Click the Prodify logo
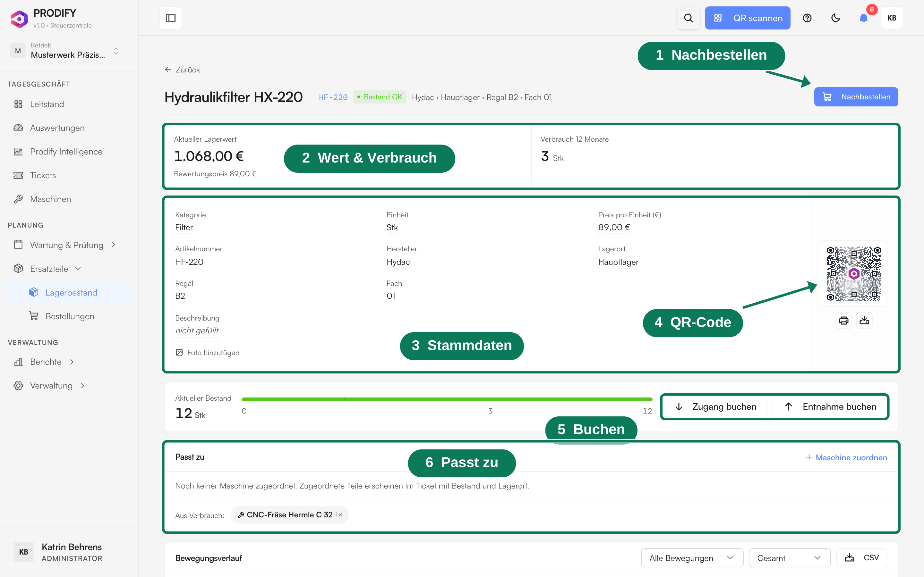Image resolution: width=924 pixels, height=577 pixels. [x=19, y=19]
